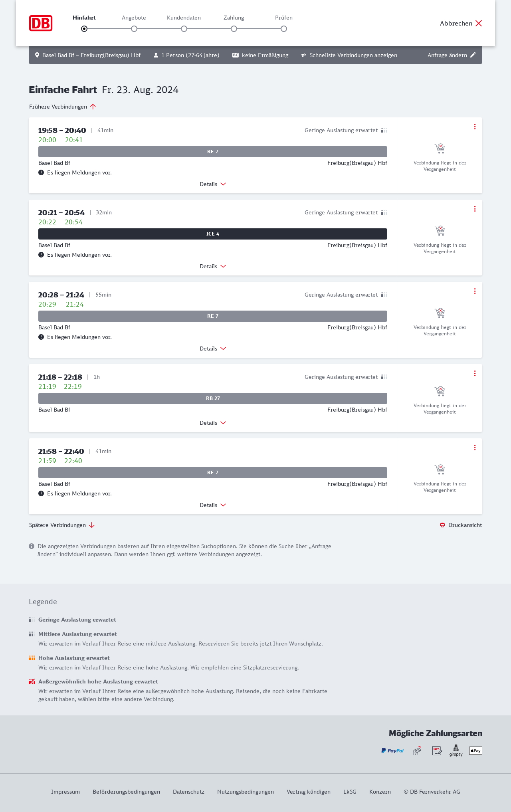Open three-dot menu for 19:58 connection

[x=475, y=127]
